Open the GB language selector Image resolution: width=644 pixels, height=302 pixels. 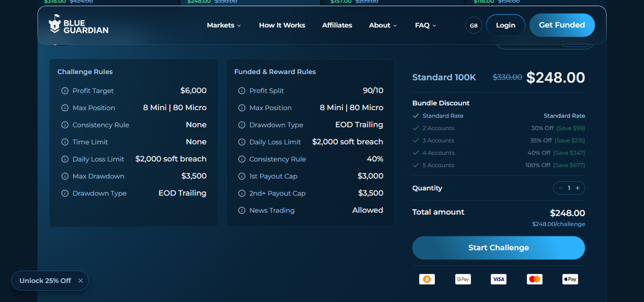(x=473, y=25)
